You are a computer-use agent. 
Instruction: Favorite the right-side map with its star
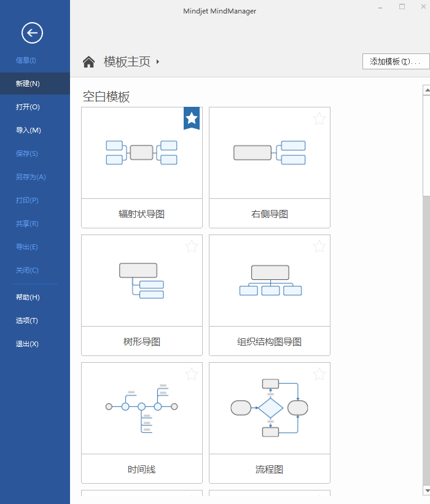pos(319,118)
